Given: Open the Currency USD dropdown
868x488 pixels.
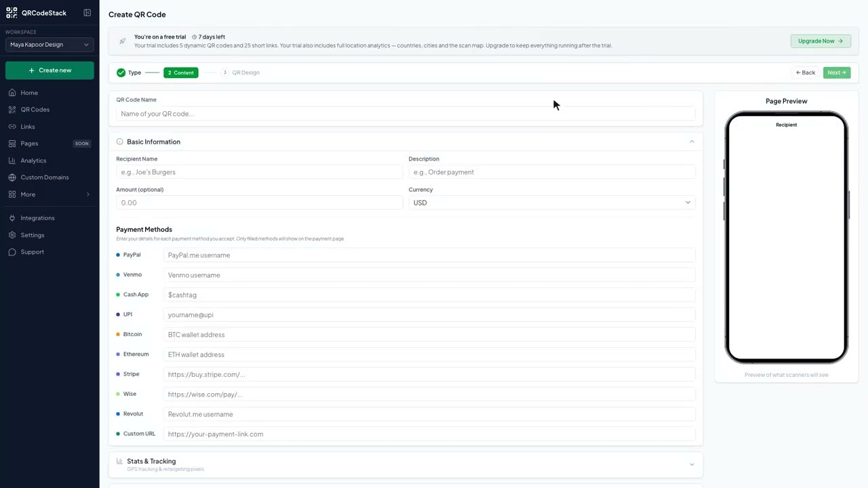Looking at the screenshot, I should [x=552, y=203].
